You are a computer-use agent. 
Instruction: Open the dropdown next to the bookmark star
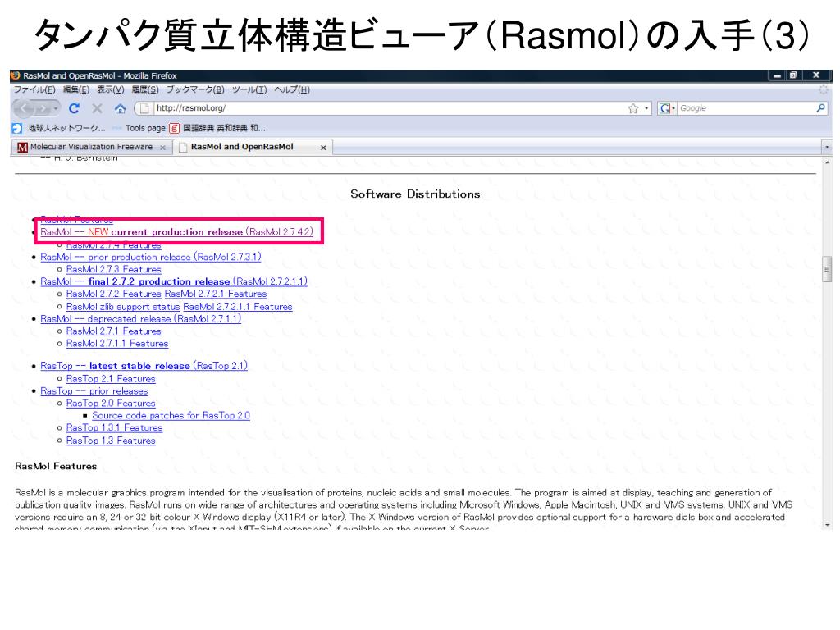[646, 108]
